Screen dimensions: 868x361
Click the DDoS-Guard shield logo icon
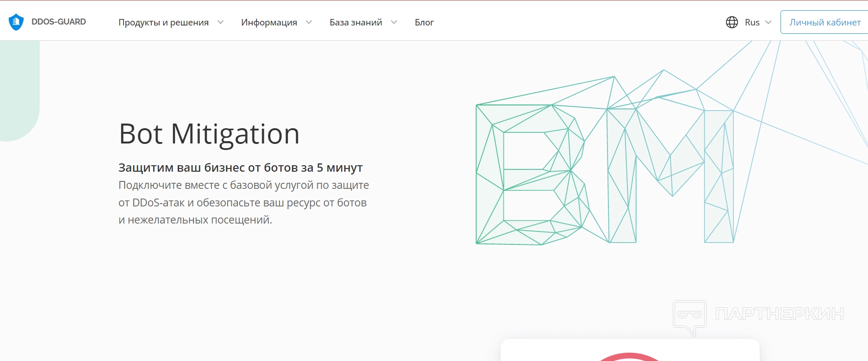(16, 22)
